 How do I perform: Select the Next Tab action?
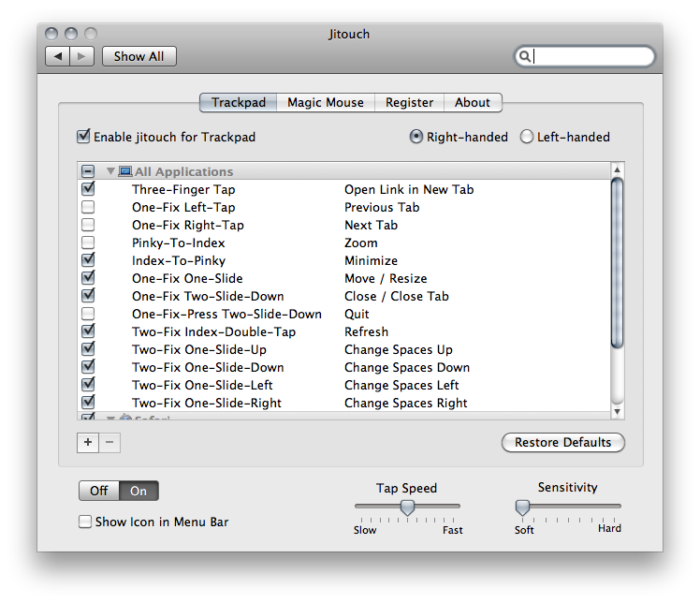click(371, 225)
